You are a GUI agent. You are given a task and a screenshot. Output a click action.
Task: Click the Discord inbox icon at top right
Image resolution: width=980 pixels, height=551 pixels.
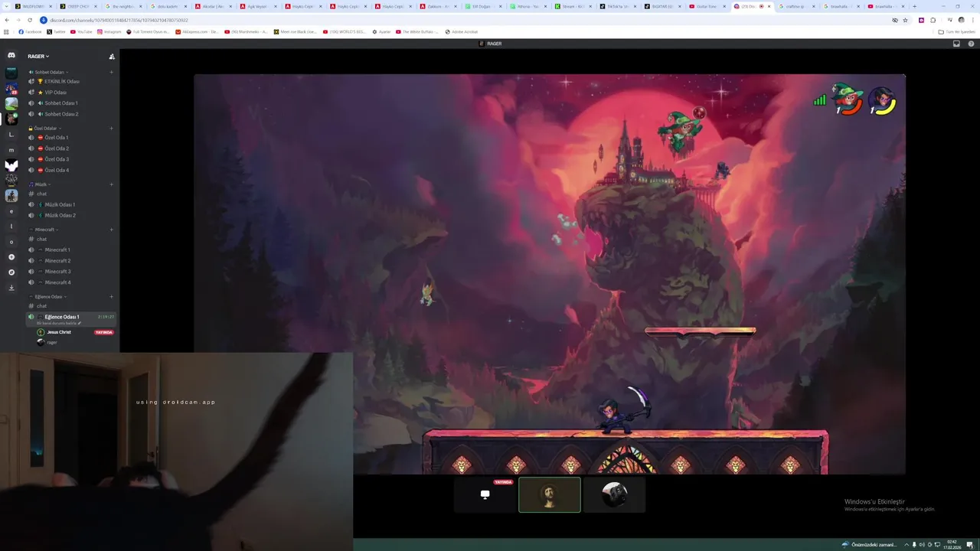point(956,44)
